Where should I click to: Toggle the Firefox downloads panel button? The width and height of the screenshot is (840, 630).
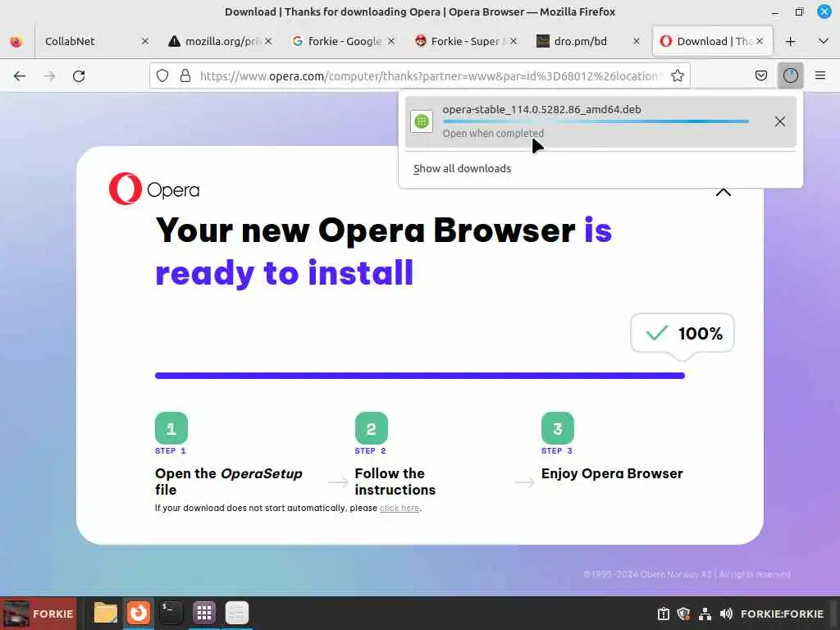790,76
